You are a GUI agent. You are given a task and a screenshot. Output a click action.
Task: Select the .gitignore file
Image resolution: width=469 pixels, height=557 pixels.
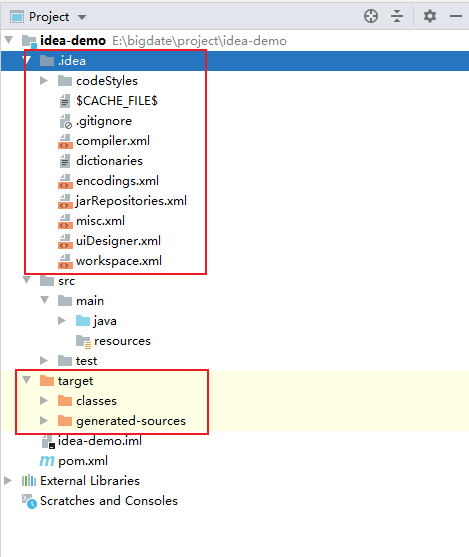[x=104, y=121]
